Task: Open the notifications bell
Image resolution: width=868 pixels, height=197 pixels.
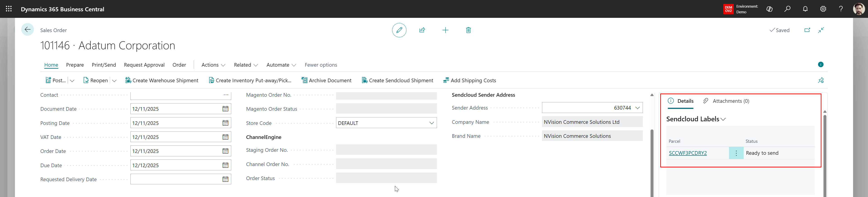Action: [x=805, y=9]
